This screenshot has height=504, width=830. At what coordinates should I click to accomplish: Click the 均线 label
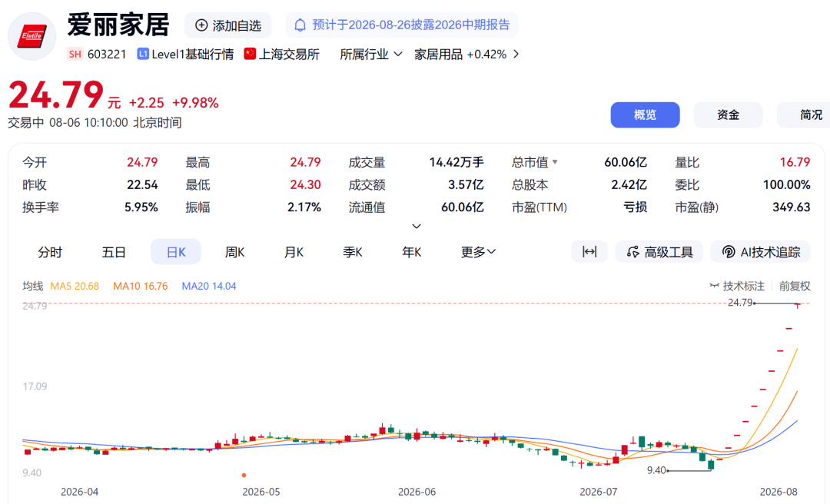pyautogui.click(x=33, y=286)
